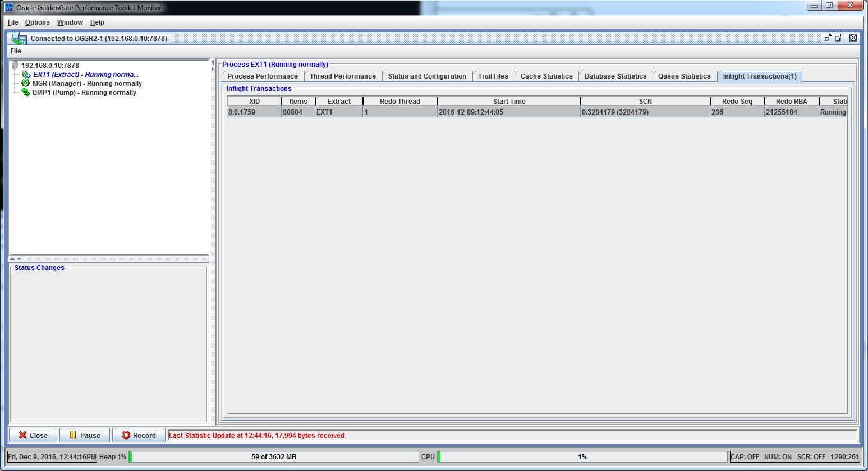868x471 pixels.
Task: Click Start Time value 2016-12-09:12:44:05
Action: (509, 112)
